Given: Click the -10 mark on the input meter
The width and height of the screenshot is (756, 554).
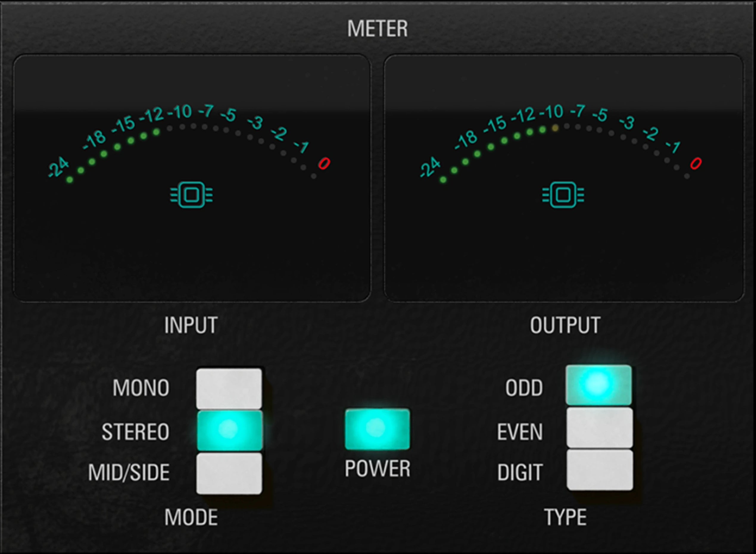Looking at the screenshot, I should (180, 112).
